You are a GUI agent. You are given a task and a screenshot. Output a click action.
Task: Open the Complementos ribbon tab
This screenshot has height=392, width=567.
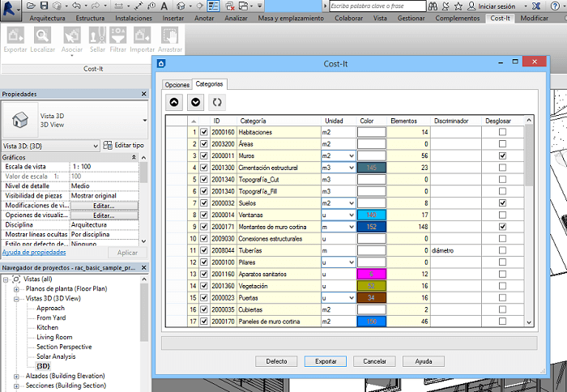point(458,18)
